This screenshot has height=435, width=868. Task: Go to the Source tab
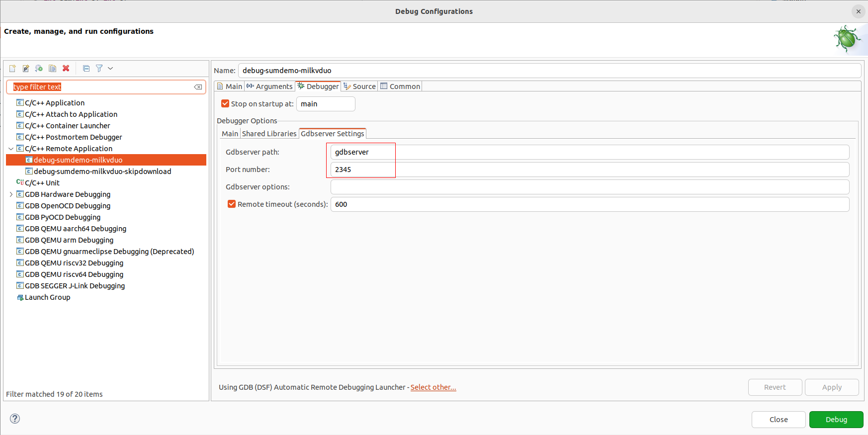pyautogui.click(x=360, y=87)
